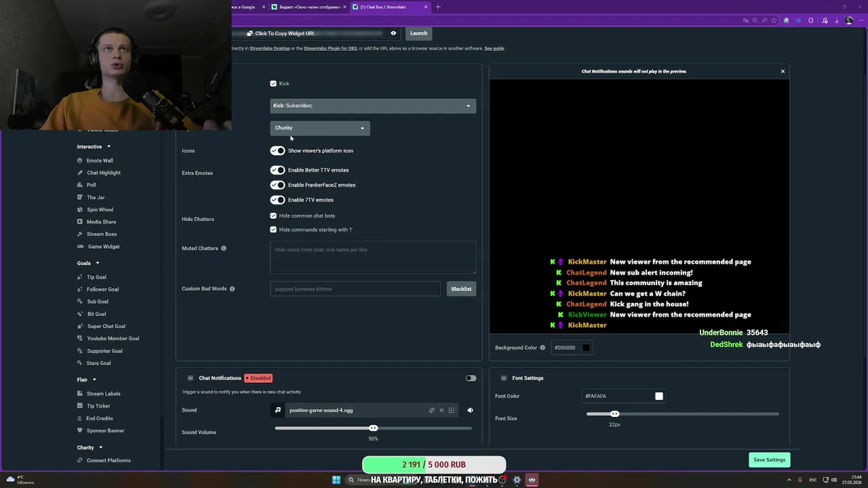This screenshot has height=488, width=868.
Task: Open the Chunky theme dropdown
Action: (320, 128)
